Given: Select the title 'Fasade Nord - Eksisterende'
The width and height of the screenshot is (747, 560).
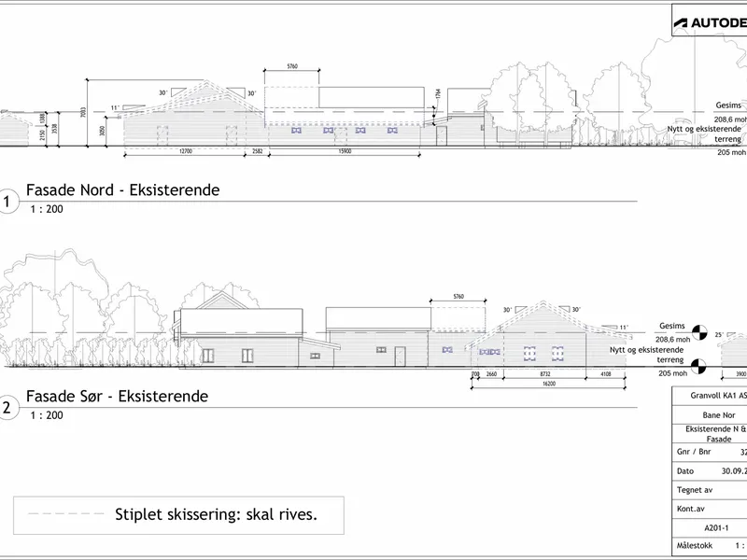Looking at the screenshot, I should (x=123, y=190).
